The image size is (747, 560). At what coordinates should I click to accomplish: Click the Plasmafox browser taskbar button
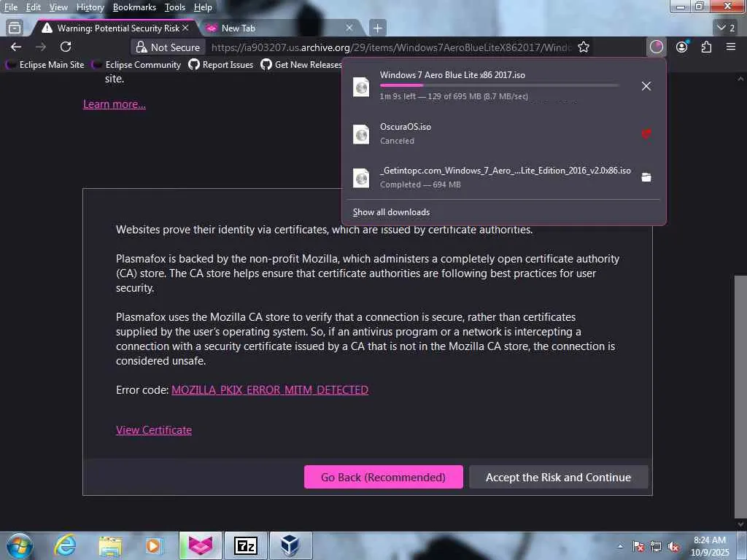coord(201,545)
